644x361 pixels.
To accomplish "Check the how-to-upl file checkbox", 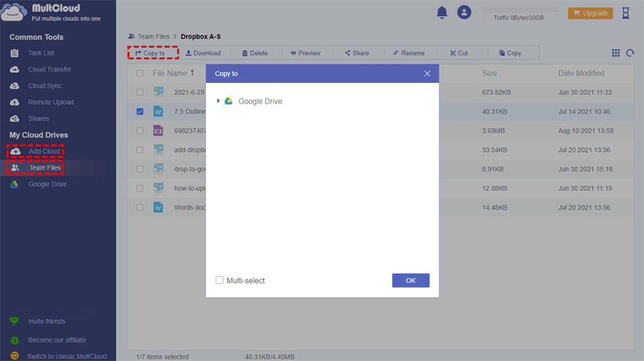I will point(140,188).
